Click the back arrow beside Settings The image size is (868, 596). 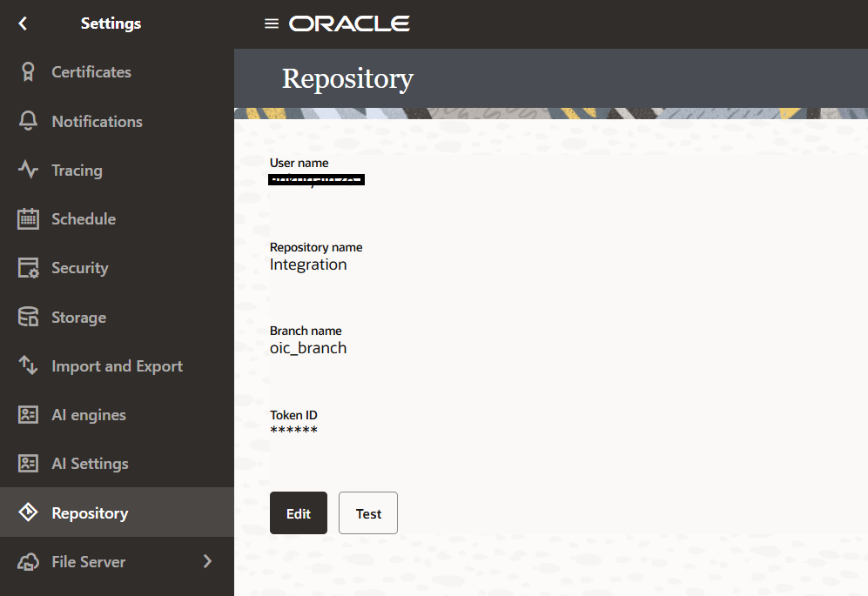23,23
